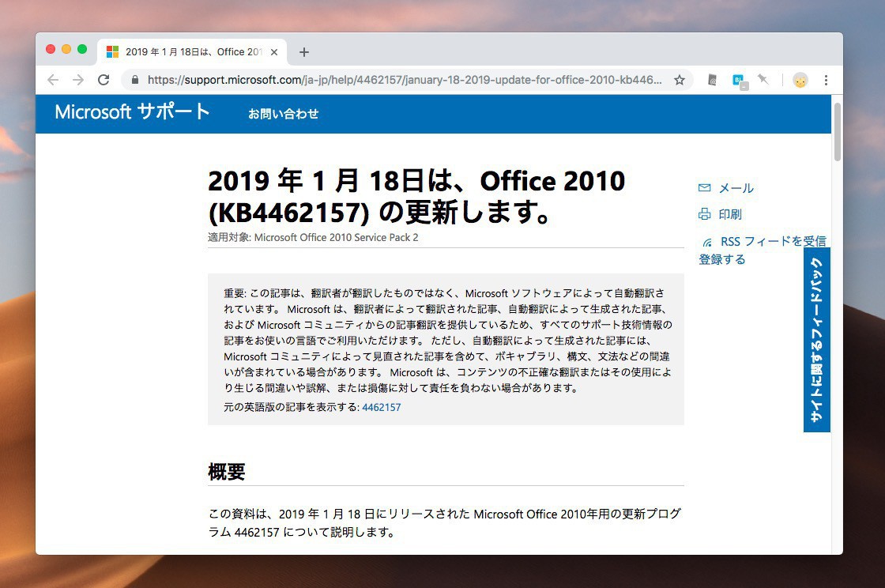Open Chrome's three-dot menu
This screenshot has height=588, width=885.
826,80
